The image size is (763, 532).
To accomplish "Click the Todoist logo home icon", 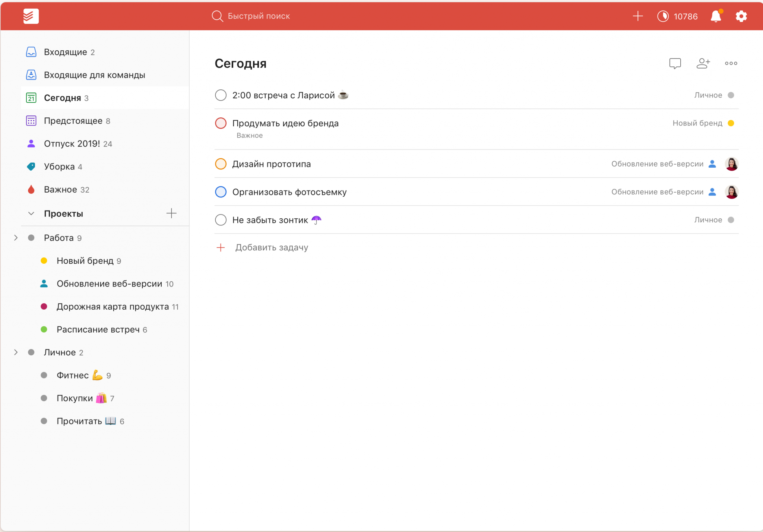I will coord(31,16).
